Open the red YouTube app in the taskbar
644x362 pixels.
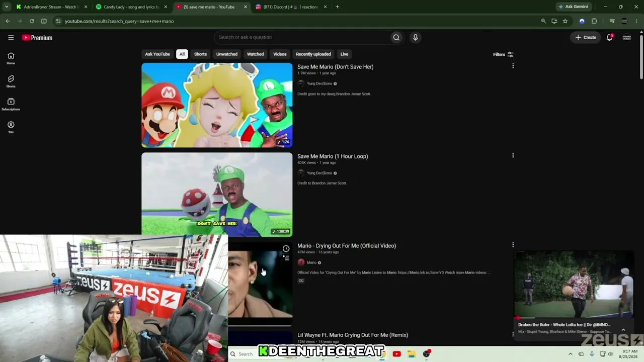[x=396, y=354]
